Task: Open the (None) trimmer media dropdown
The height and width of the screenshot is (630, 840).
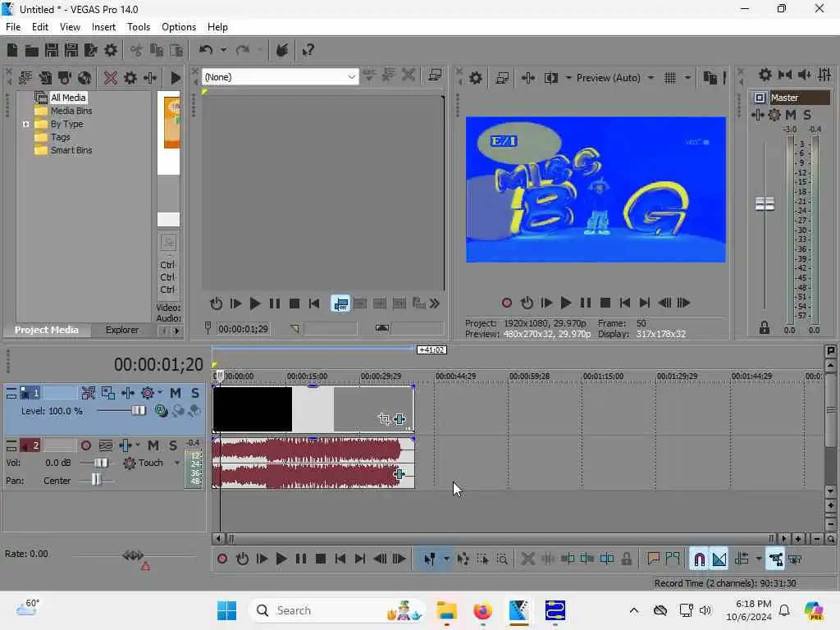Action: coord(280,77)
